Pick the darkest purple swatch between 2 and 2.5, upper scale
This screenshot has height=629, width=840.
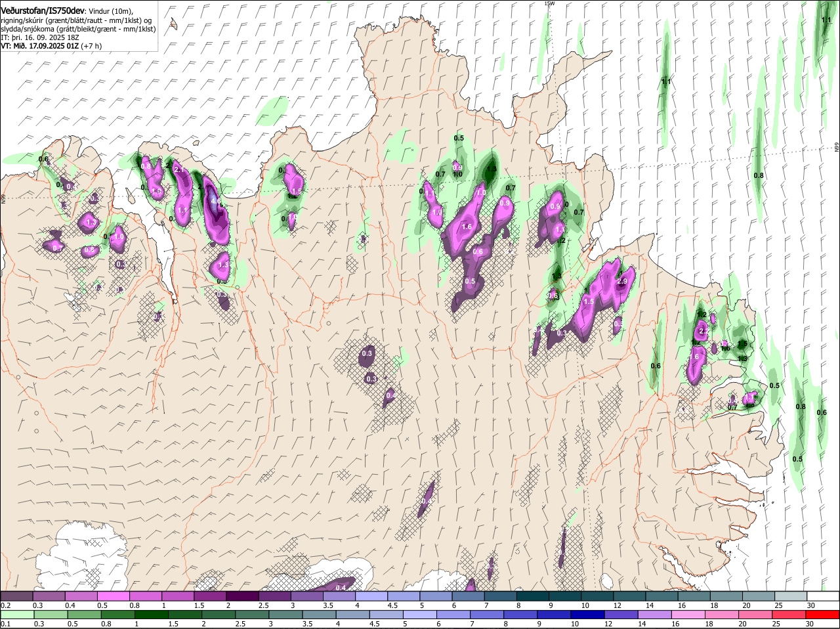pos(242,596)
